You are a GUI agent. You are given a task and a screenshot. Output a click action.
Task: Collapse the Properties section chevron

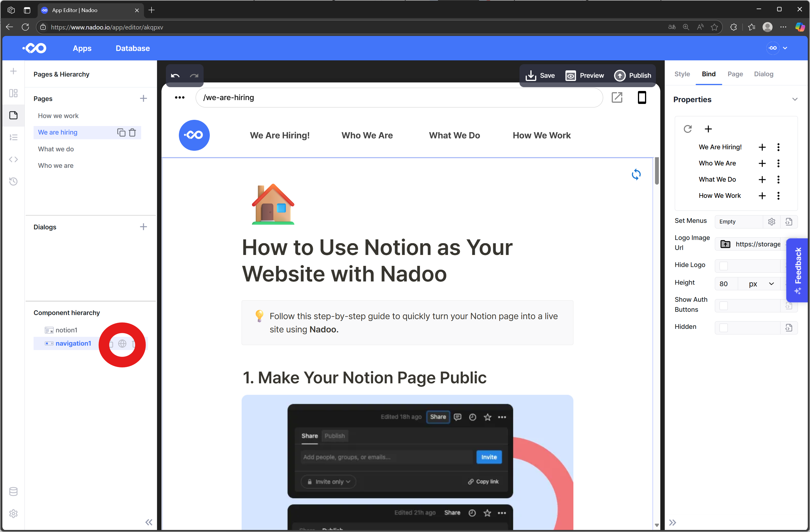pos(795,99)
